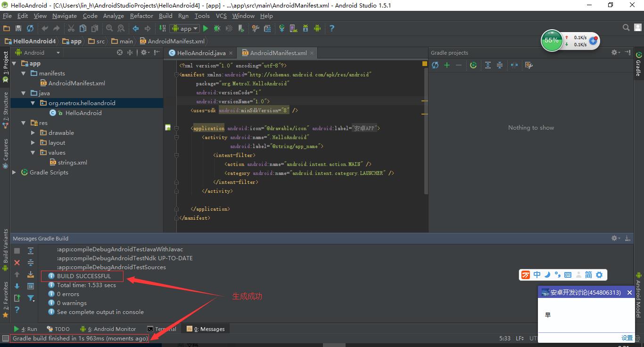Click the Help question mark in toolbar
Screen dimensions: 644x347
click(x=331, y=28)
